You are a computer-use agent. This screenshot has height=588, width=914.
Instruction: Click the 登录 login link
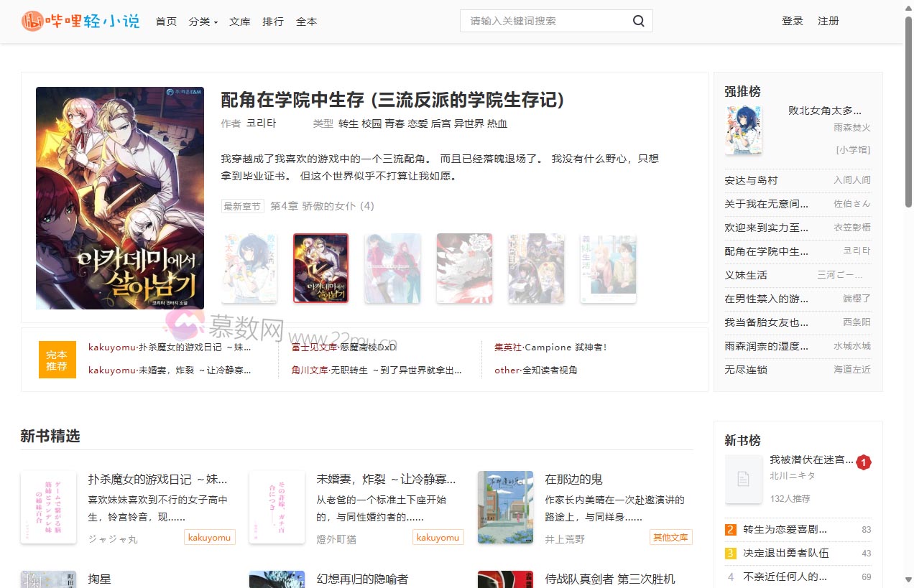point(792,21)
